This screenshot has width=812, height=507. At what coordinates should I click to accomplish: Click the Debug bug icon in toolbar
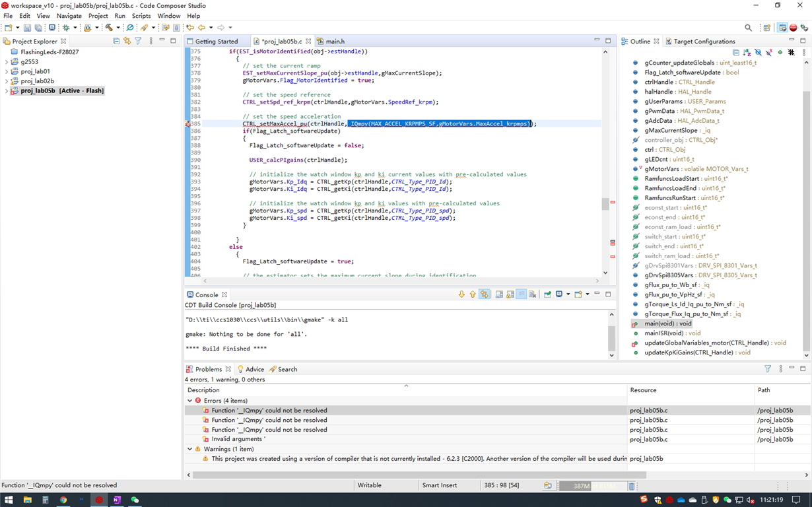point(66,28)
